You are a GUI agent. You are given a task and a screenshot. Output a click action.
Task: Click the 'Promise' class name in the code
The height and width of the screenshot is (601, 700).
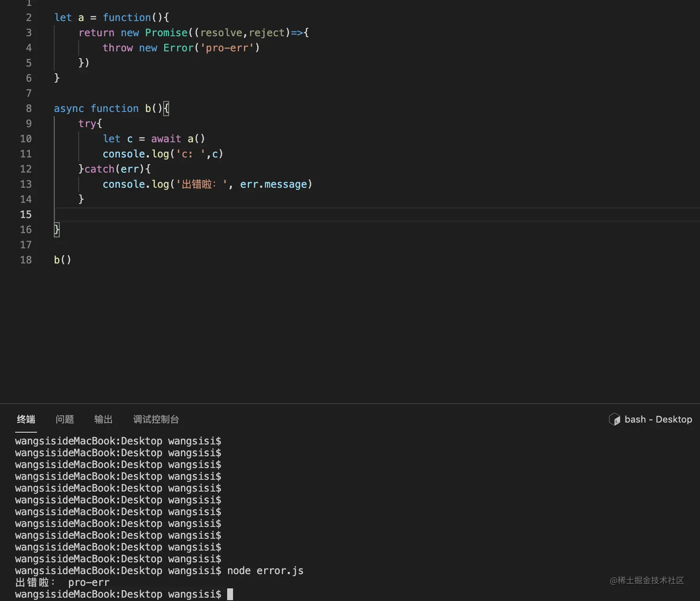coord(166,33)
